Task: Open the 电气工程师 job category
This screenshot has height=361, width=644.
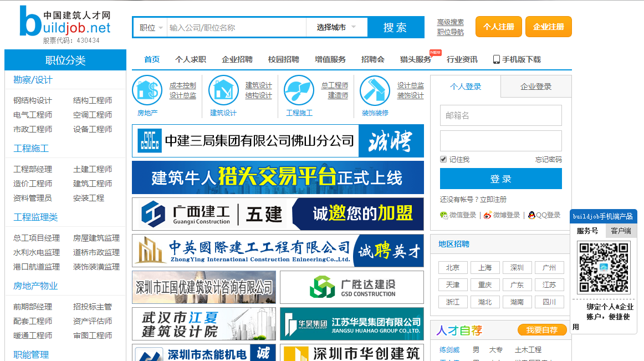Action: (x=33, y=115)
